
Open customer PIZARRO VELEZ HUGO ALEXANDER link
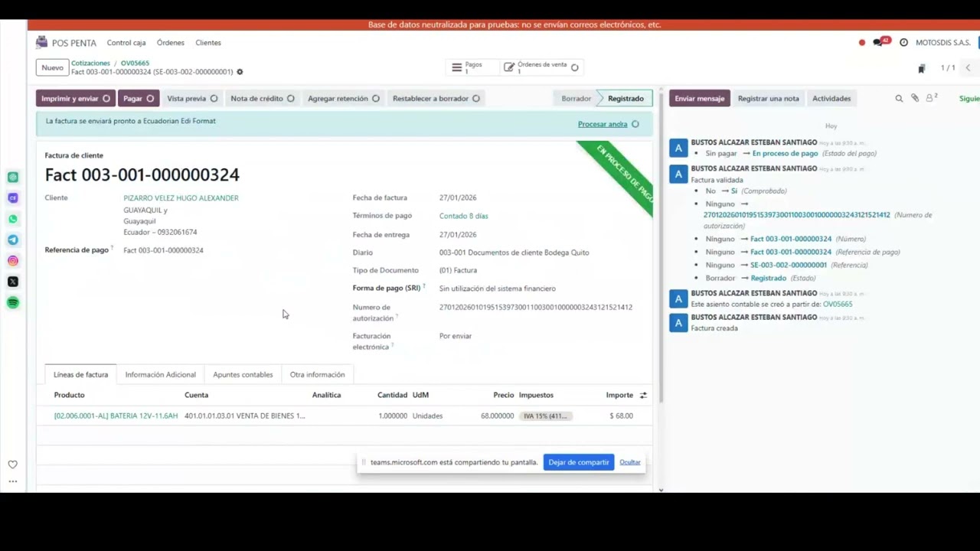point(181,198)
